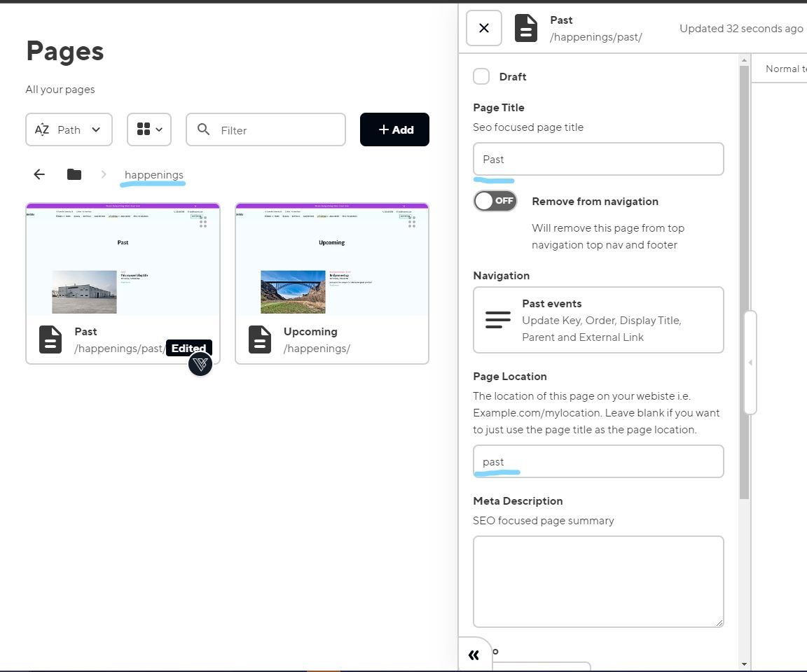The height and width of the screenshot is (672, 807).
Task: Click the Past page document icon
Action: tap(50, 339)
